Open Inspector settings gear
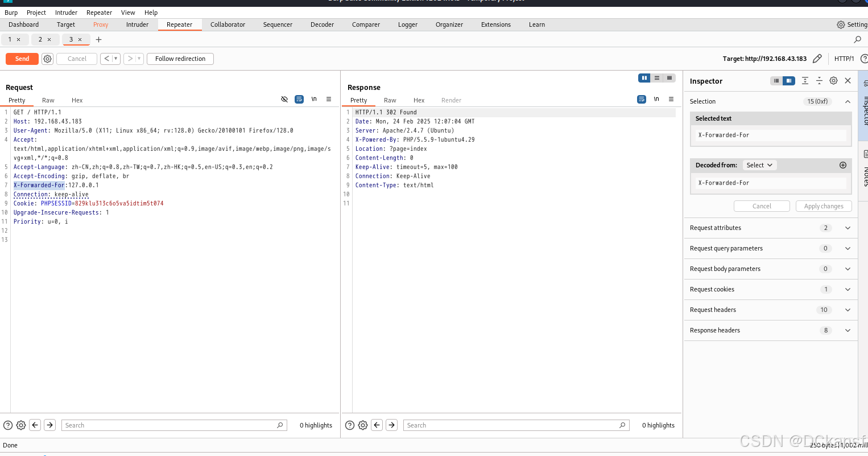Image resolution: width=868 pixels, height=456 pixels. [x=833, y=81]
